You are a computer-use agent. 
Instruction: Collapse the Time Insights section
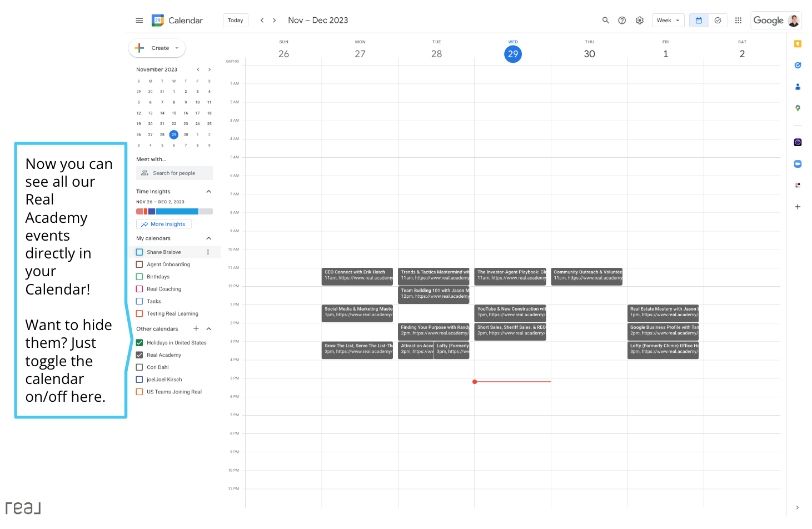point(208,191)
